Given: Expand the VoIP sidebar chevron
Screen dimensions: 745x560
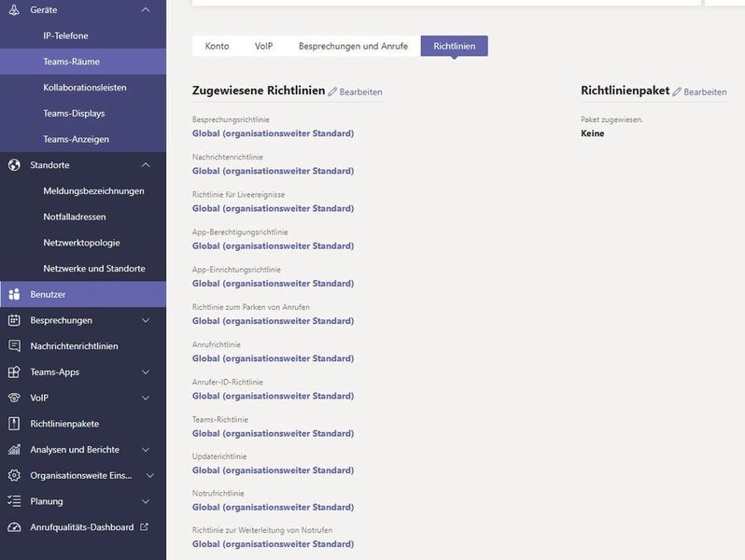Looking at the screenshot, I should click(146, 398).
